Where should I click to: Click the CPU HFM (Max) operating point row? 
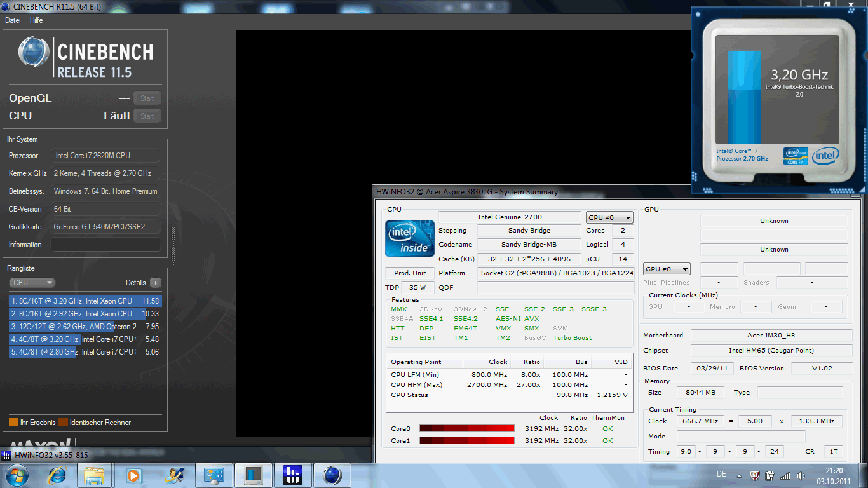tap(509, 385)
